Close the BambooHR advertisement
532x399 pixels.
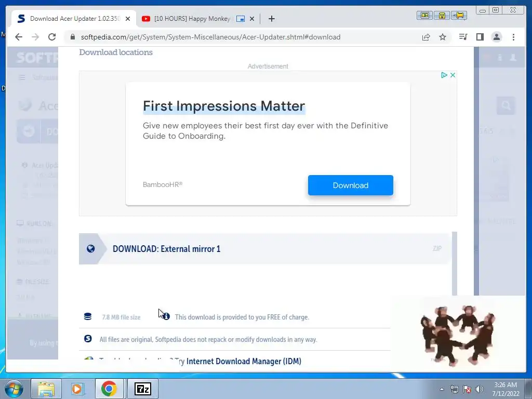click(x=453, y=75)
